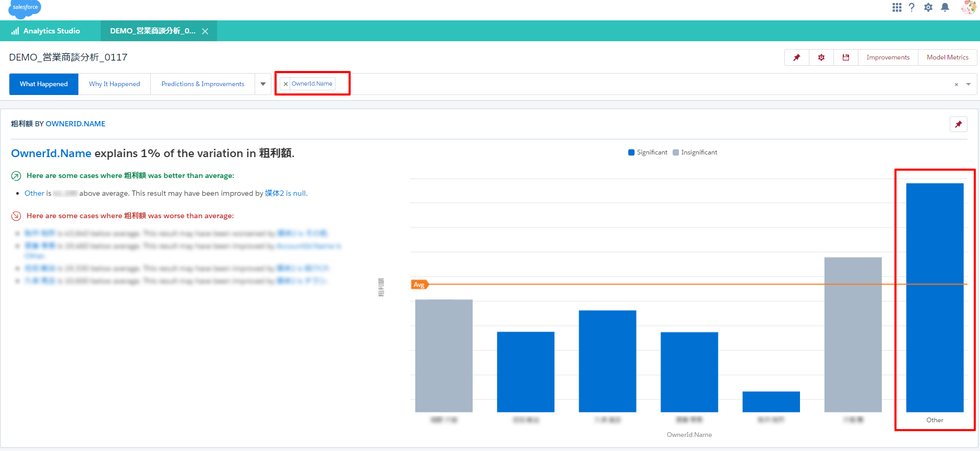Clear all selections in the filter bar
Screen dimensions: 980x451
pos(956,85)
